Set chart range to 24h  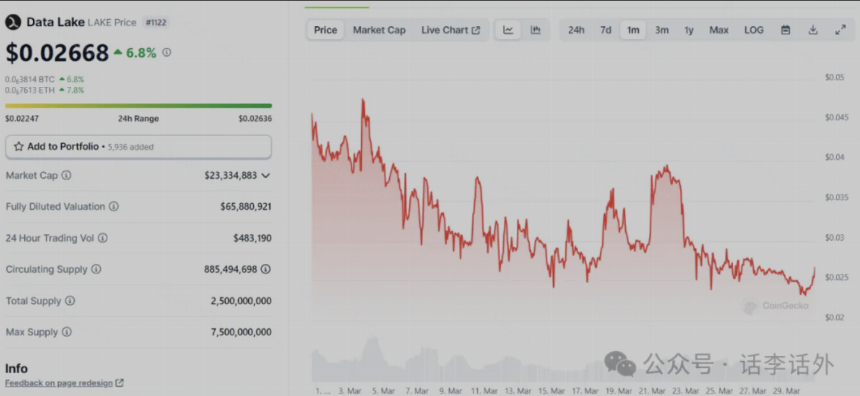pyautogui.click(x=576, y=30)
